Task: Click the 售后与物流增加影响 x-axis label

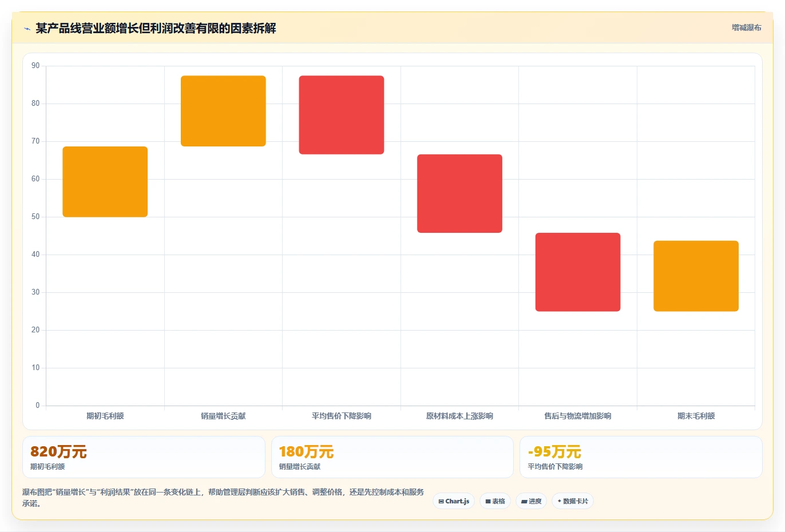Action: (578, 416)
